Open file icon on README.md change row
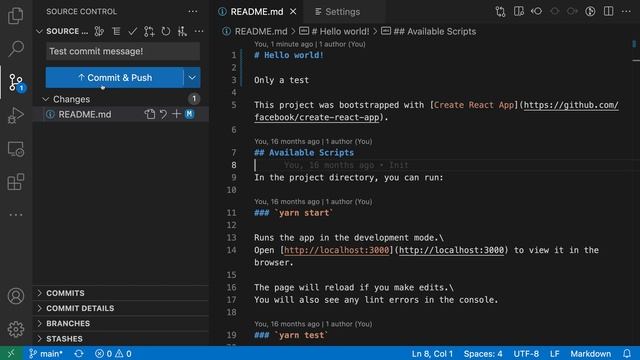640x360 pixels. [150, 114]
